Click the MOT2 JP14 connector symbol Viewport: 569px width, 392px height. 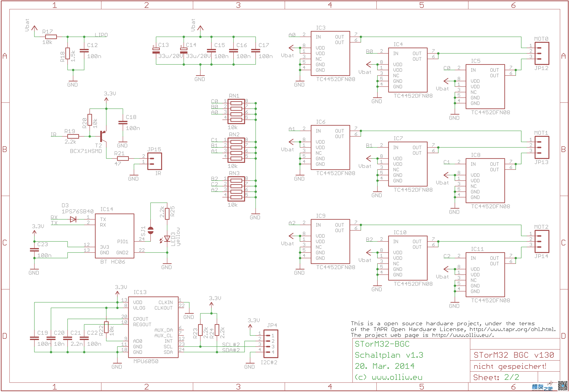tap(542, 241)
